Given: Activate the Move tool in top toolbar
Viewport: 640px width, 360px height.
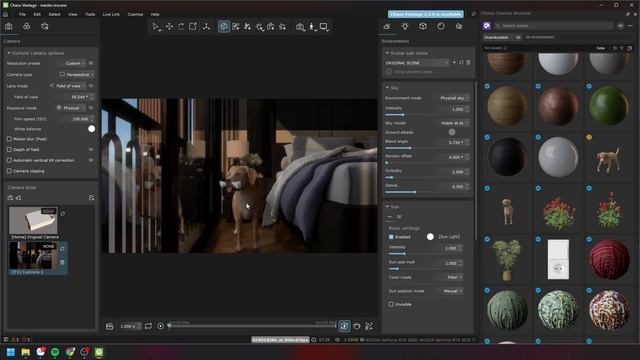Looking at the screenshot, I should click(169, 27).
